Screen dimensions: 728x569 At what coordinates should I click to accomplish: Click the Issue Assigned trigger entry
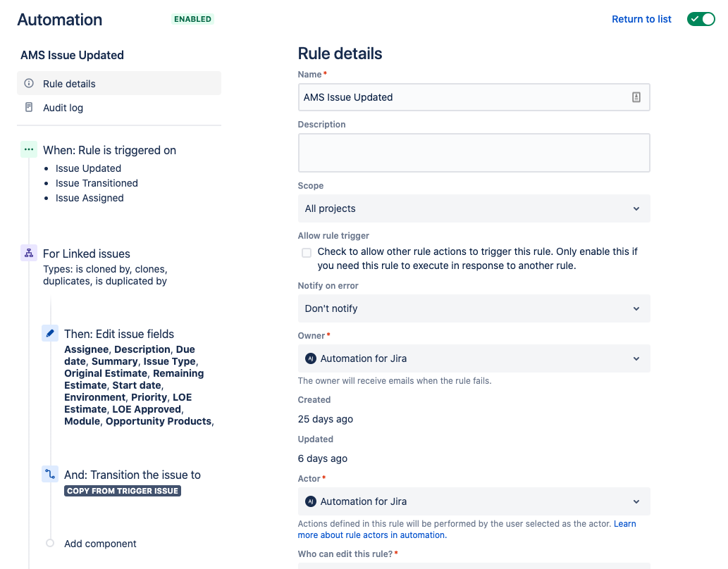pos(90,198)
